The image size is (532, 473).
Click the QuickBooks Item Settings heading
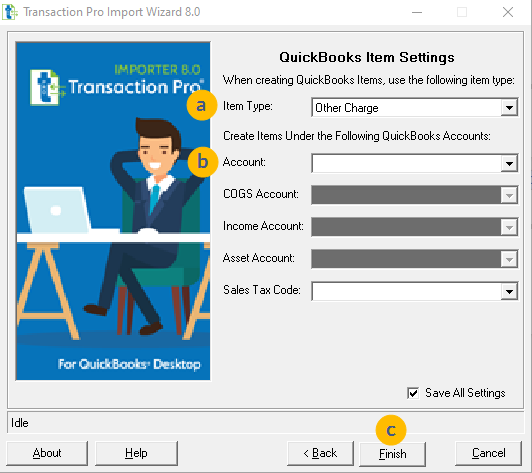point(367,57)
